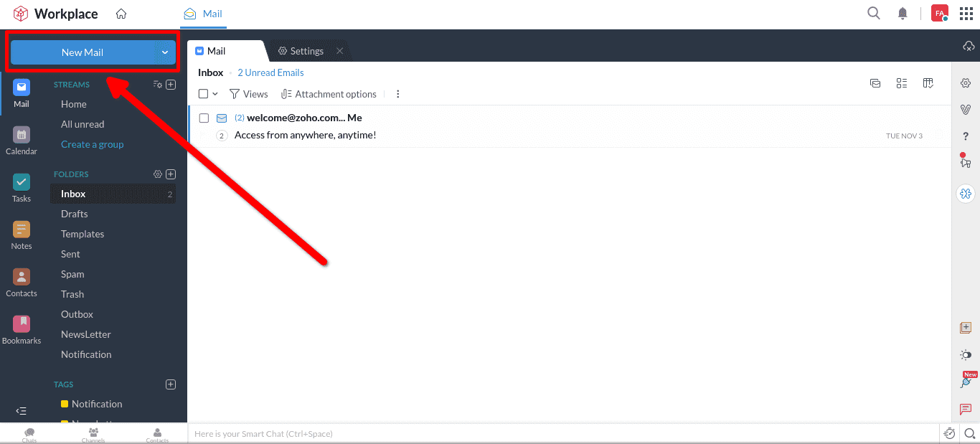
Task: Open the night mode appearance icon
Action: coord(965,354)
